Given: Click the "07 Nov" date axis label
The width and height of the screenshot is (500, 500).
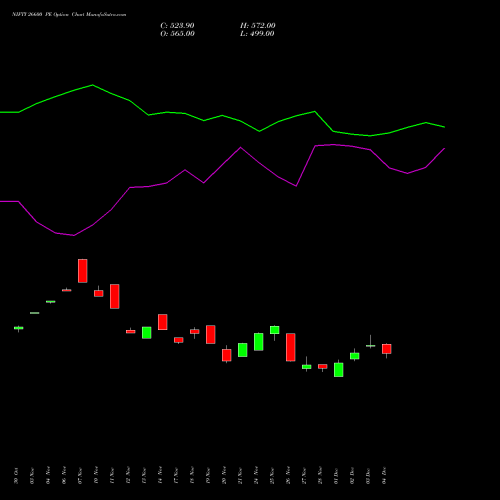Looking at the screenshot, I should click(80, 476).
